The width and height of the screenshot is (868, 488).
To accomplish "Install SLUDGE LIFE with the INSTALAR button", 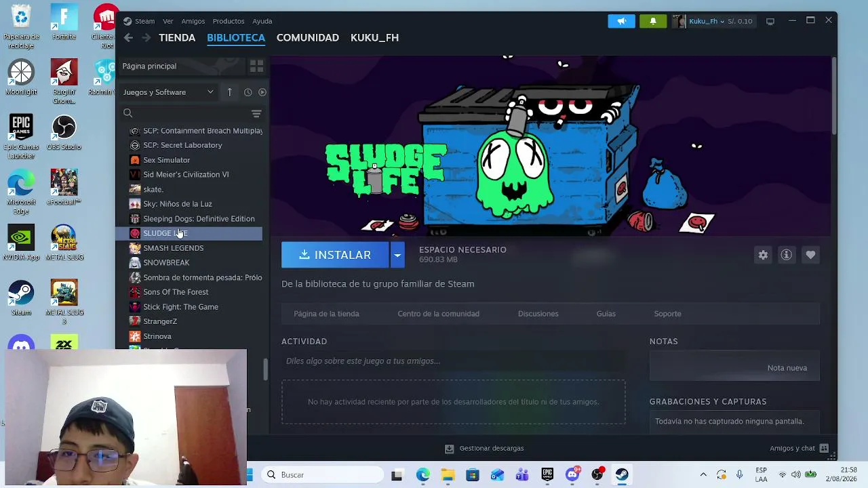I will tap(335, 255).
